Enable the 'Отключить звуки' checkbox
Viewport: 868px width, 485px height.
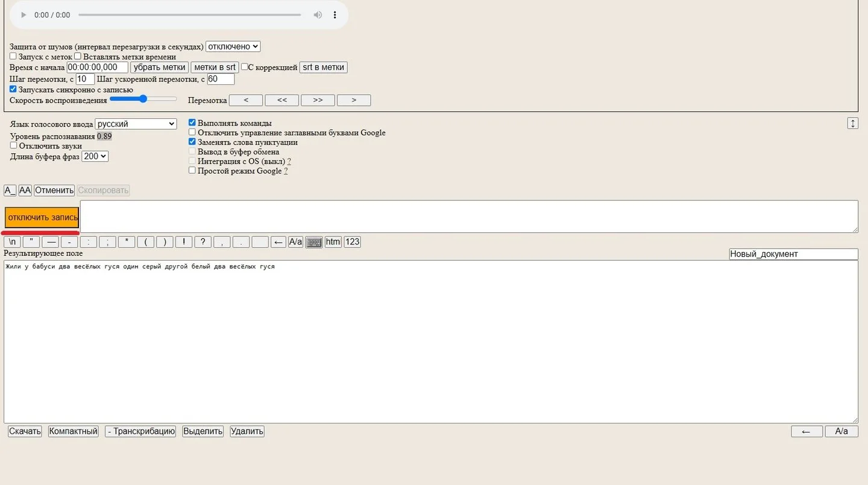[x=14, y=145]
